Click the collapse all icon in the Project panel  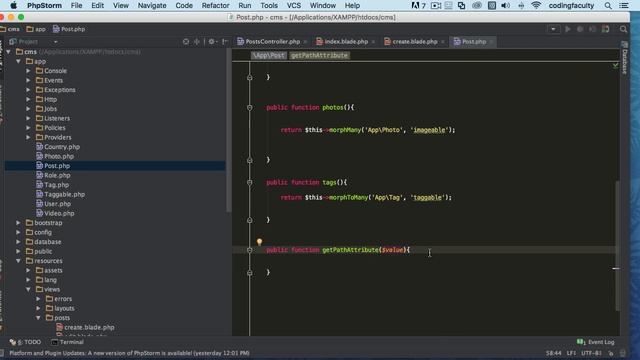tap(197, 41)
